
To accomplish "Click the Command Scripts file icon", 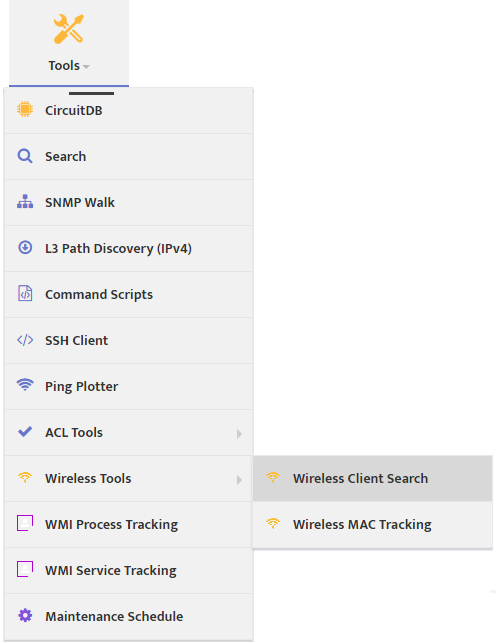I will pos(25,294).
